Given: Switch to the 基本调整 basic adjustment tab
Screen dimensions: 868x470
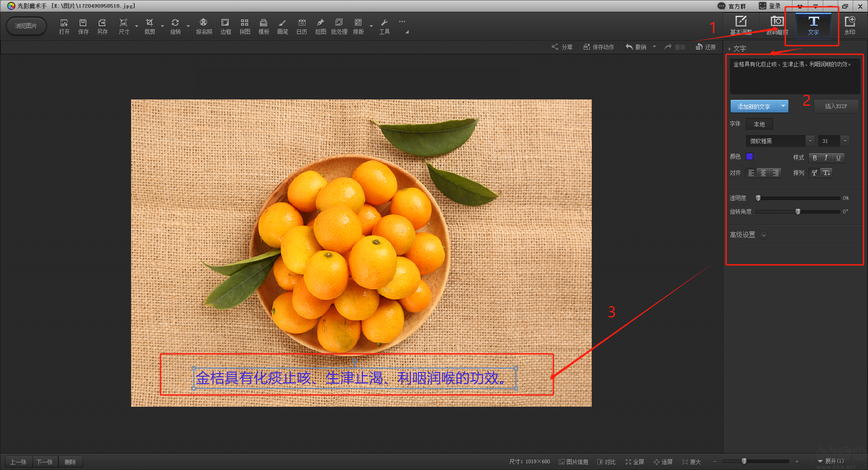Looking at the screenshot, I should 741,26.
